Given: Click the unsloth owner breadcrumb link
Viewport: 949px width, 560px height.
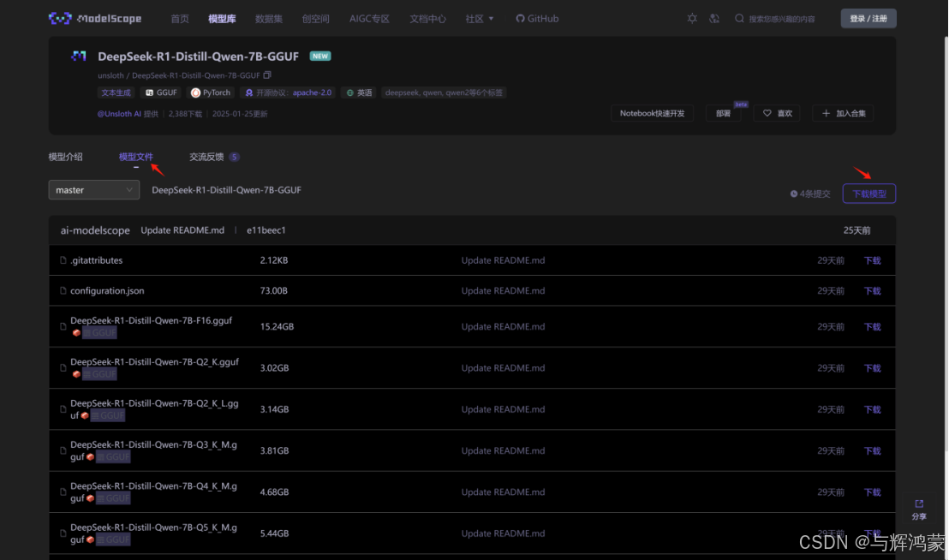Looking at the screenshot, I should (110, 75).
